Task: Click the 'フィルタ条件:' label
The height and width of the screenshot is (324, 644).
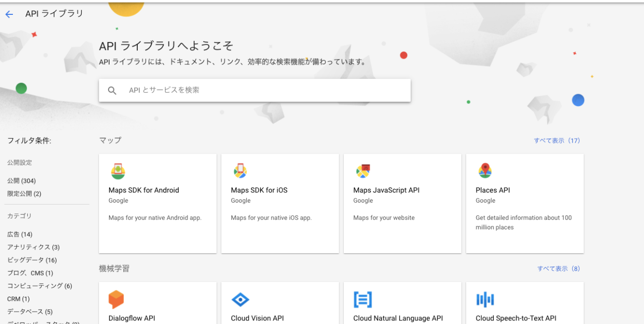Action: click(29, 141)
